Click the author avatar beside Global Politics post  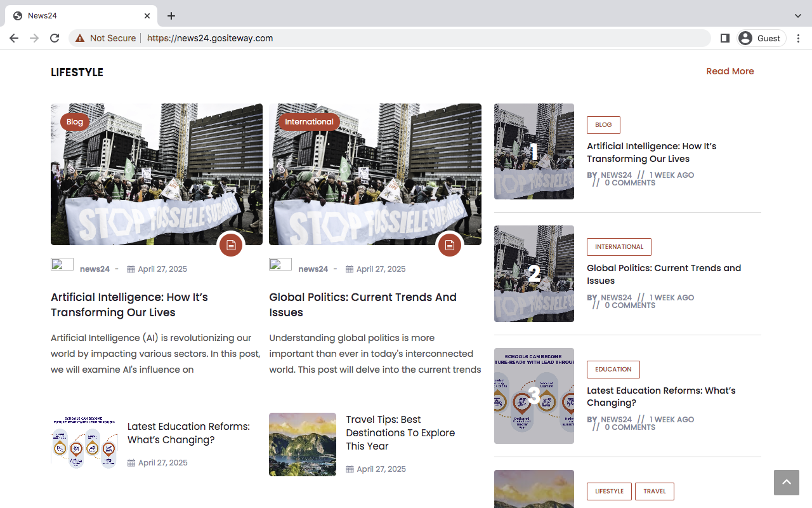click(280, 264)
